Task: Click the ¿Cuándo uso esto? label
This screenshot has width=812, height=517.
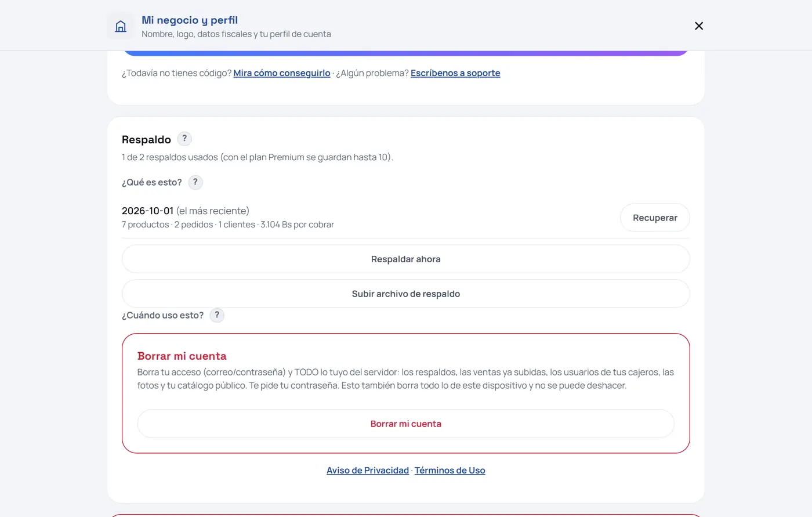Action: point(163,315)
